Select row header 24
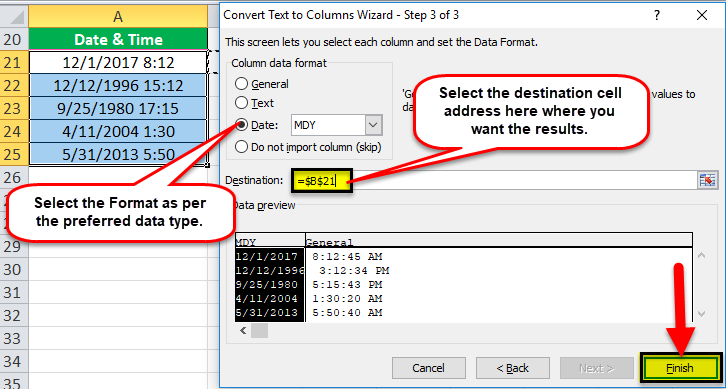Screen dimensions: 726x389 click(14, 132)
